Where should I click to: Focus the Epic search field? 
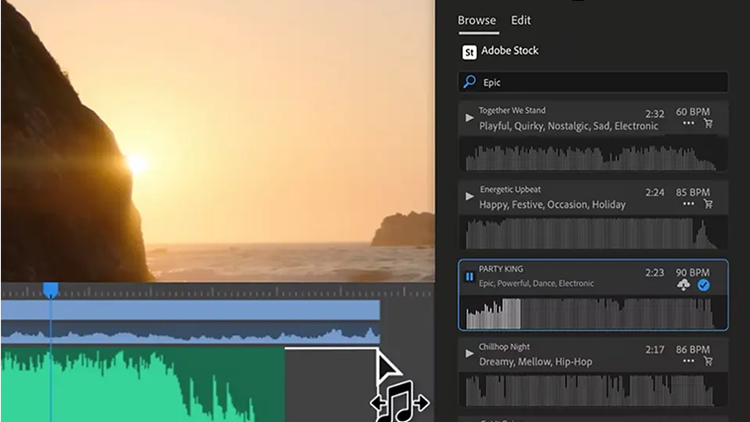tap(593, 82)
